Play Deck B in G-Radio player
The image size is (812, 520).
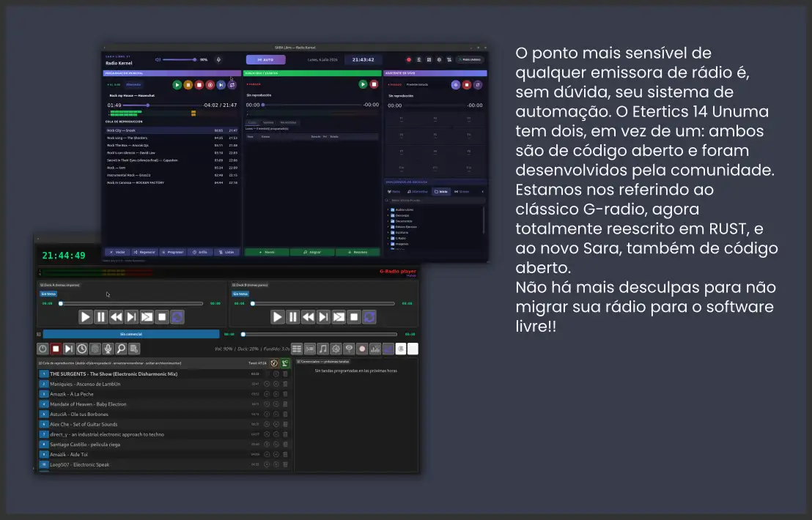[278, 316]
